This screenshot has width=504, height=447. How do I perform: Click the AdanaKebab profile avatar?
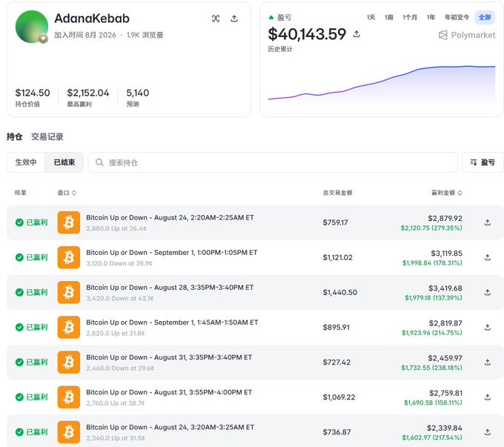tap(32, 27)
